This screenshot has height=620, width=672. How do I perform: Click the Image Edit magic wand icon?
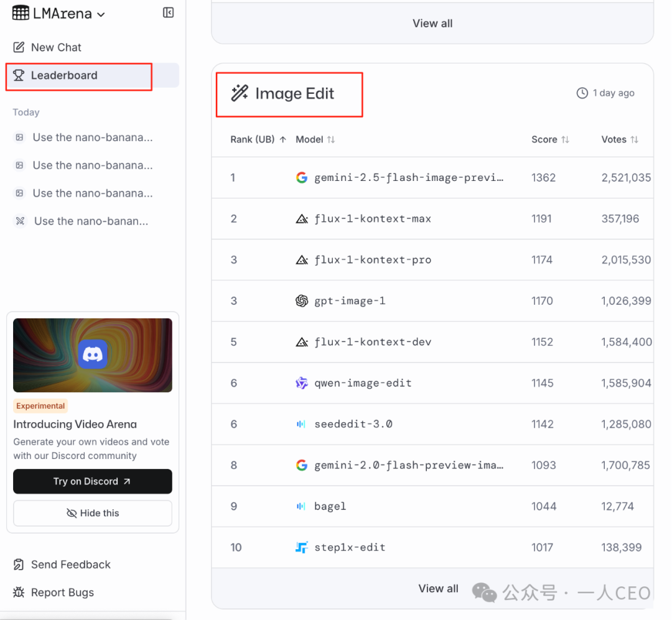click(240, 93)
